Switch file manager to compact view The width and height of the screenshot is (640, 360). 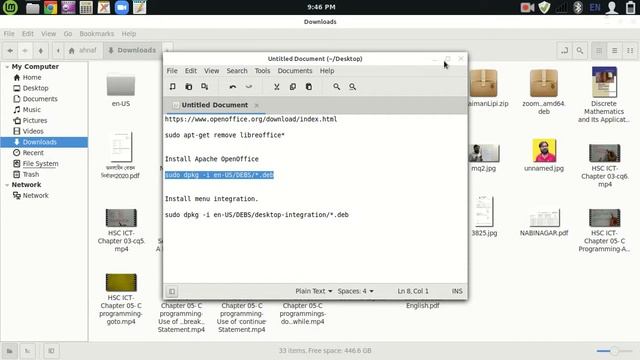(630, 51)
